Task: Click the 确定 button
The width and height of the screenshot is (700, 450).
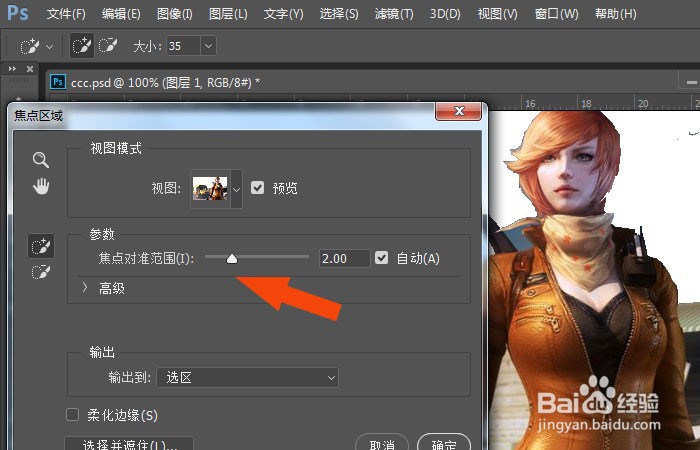Action: [x=444, y=443]
